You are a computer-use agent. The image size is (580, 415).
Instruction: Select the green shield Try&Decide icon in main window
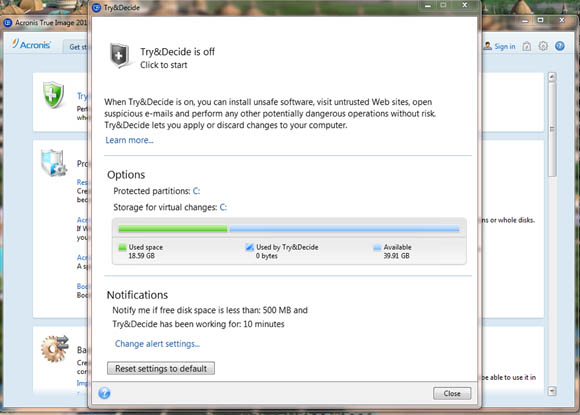click(54, 95)
